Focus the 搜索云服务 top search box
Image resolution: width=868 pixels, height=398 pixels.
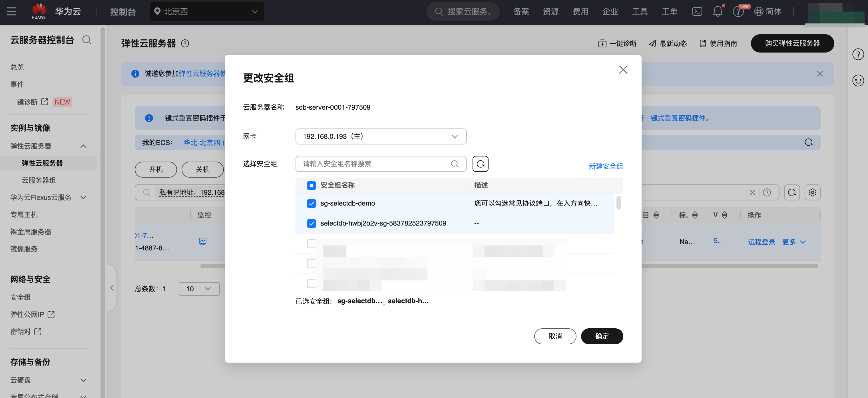pos(463,11)
